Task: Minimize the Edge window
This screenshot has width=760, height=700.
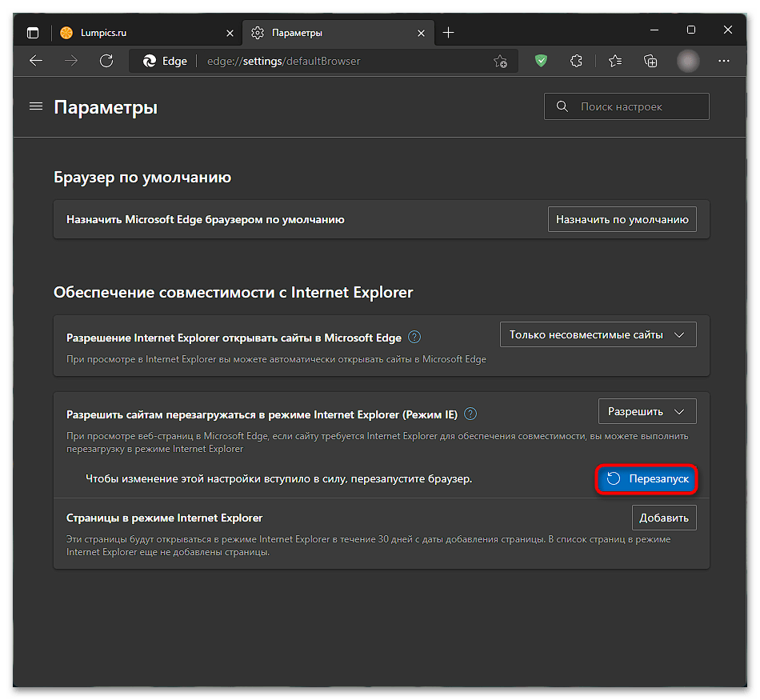Action: pyautogui.click(x=654, y=30)
